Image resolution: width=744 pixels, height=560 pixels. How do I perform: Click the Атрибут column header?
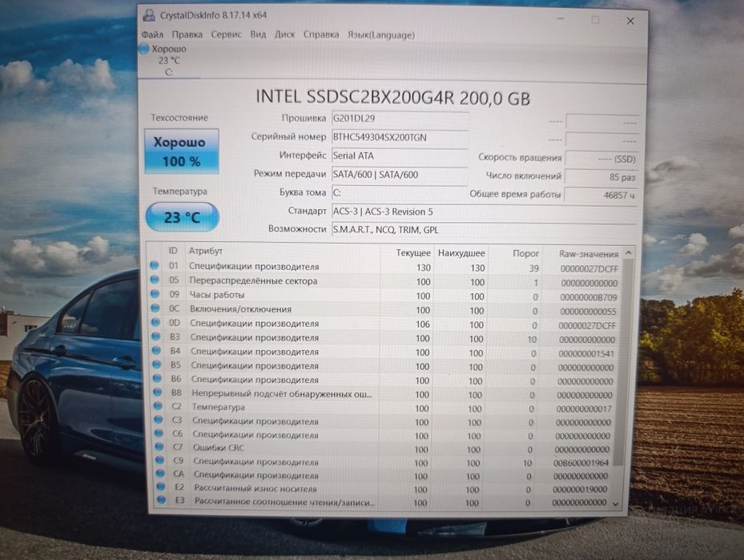click(283, 251)
